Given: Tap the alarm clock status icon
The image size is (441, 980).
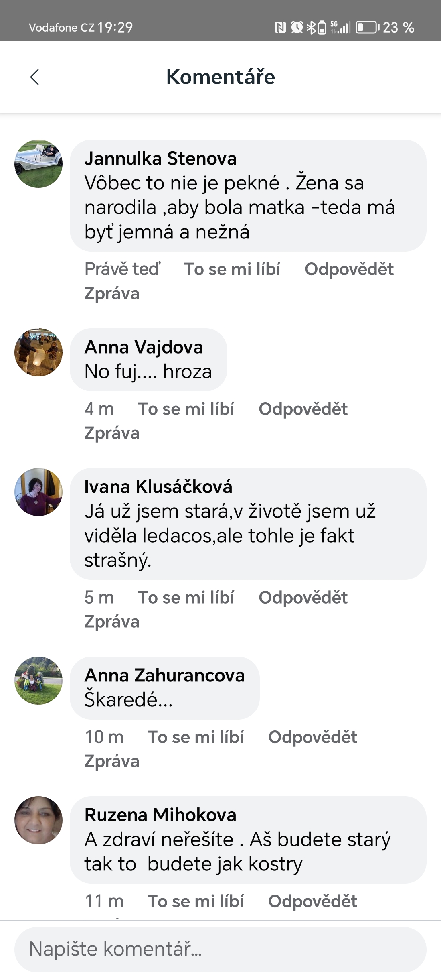Looking at the screenshot, I should [297, 27].
